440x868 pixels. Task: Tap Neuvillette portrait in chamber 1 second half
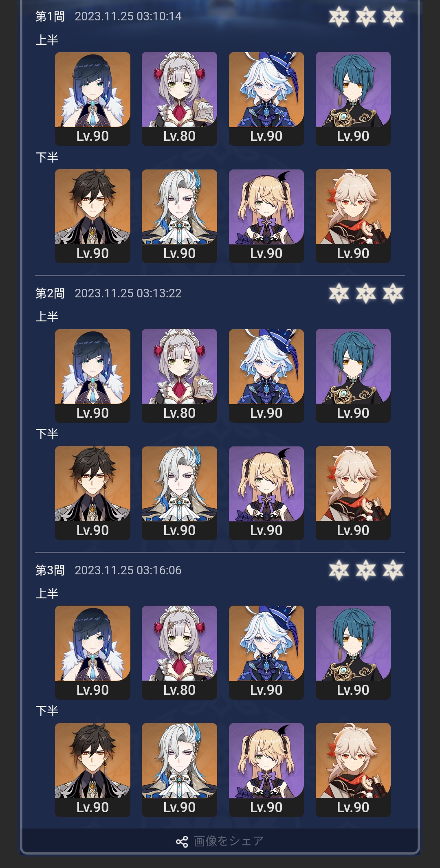tap(179, 216)
